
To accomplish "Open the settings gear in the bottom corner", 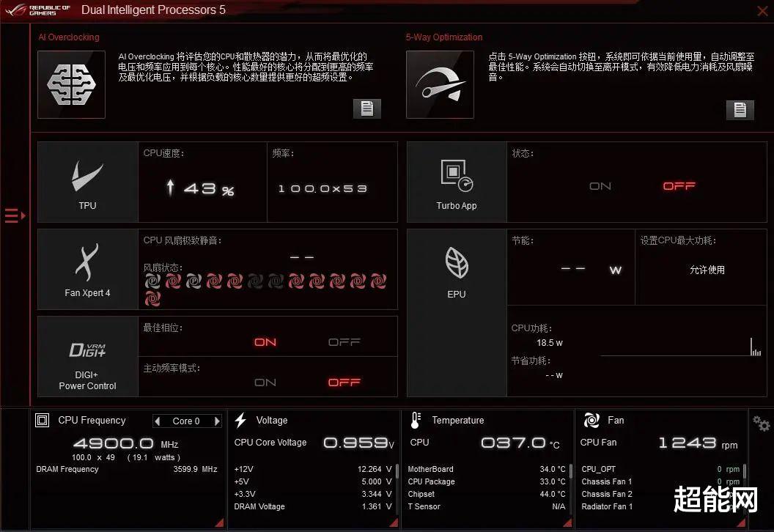I will [760, 424].
